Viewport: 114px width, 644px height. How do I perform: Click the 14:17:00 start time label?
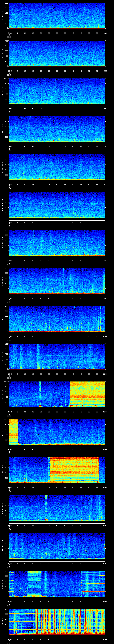(x=9, y=639)
